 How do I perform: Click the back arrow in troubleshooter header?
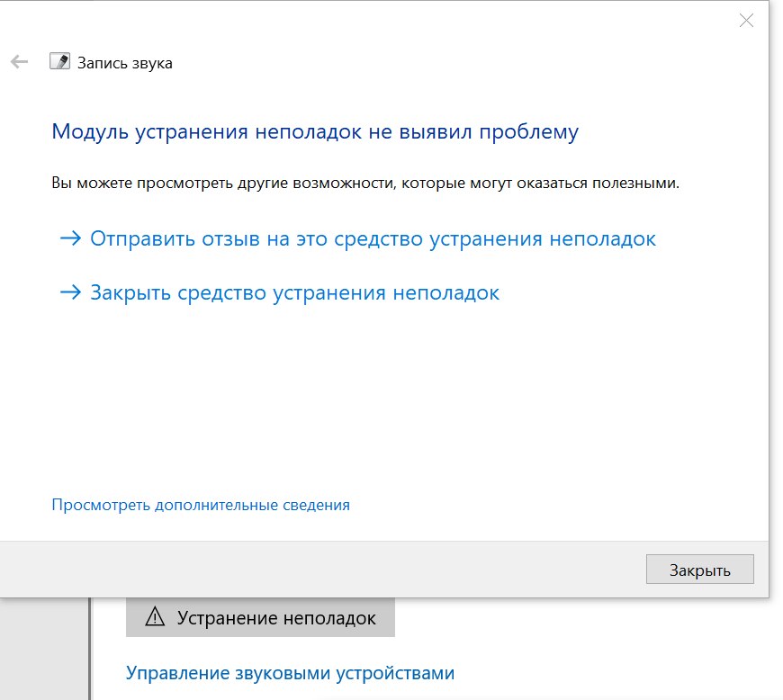(x=19, y=62)
